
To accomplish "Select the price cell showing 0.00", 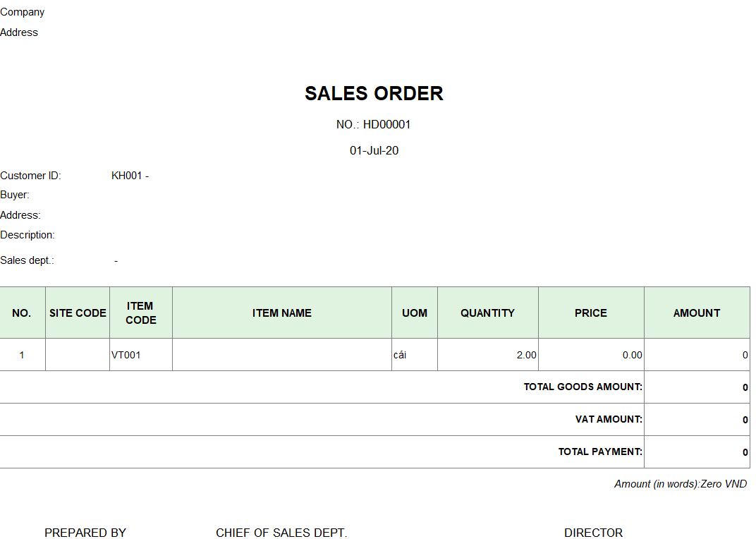I will pos(591,355).
